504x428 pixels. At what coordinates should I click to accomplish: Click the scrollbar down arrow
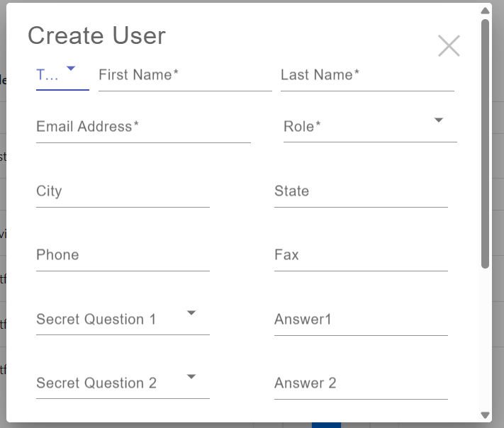[x=485, y=415]
